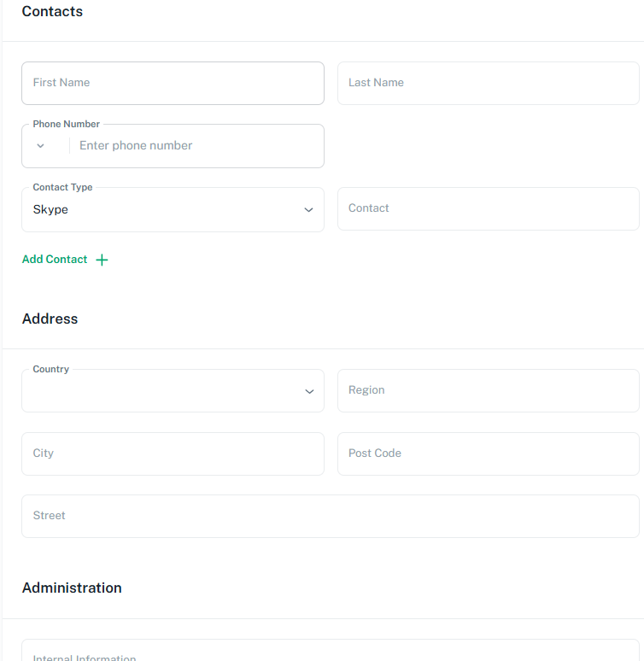The width and height of the screenshot is (644, 661).
Task: Click the plus icon beside Add Contact
Action: 102,260
